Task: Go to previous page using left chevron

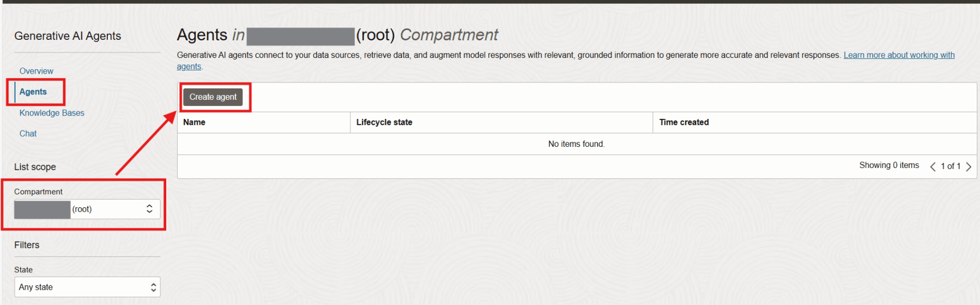Action: [x=933, y=166]
